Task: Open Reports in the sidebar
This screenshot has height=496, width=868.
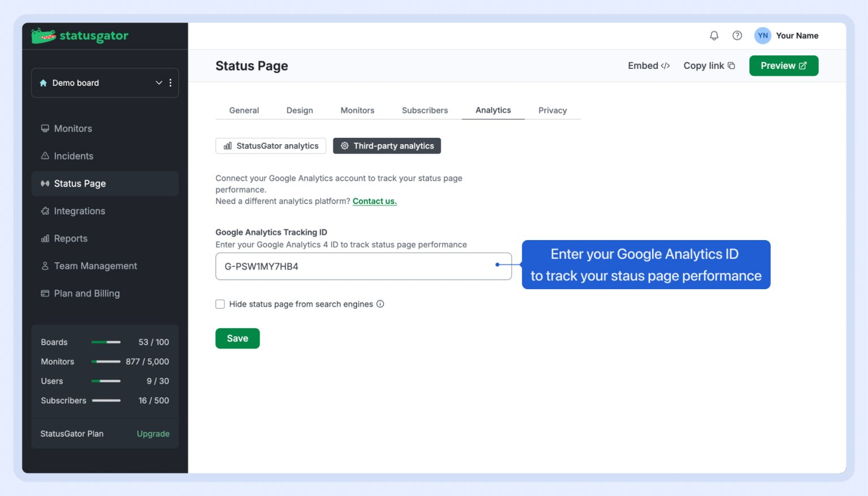Action: pyautogui.click(x=105, y=238)
